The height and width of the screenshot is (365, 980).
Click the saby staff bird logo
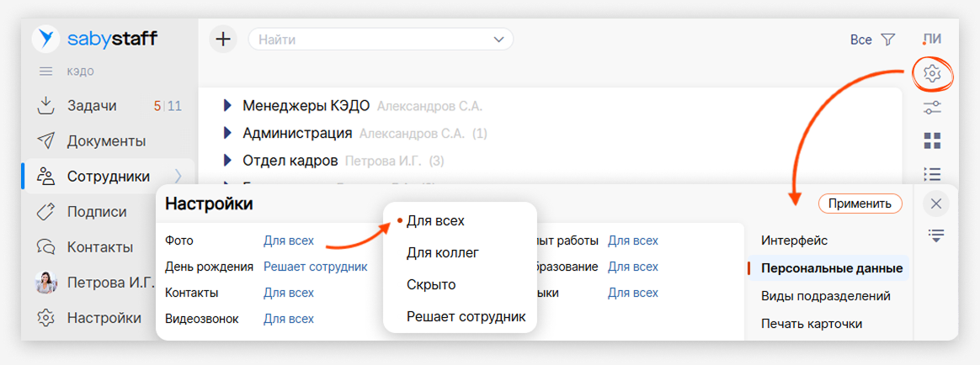point(45,39)
